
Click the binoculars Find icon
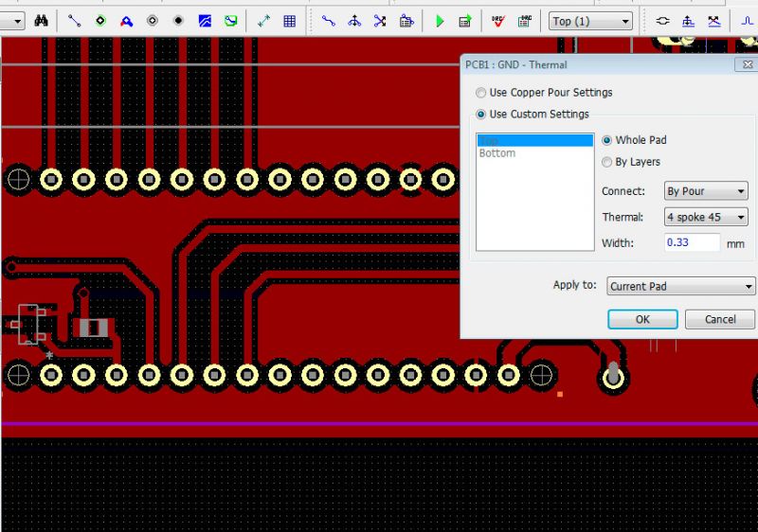tap(41, 21)
